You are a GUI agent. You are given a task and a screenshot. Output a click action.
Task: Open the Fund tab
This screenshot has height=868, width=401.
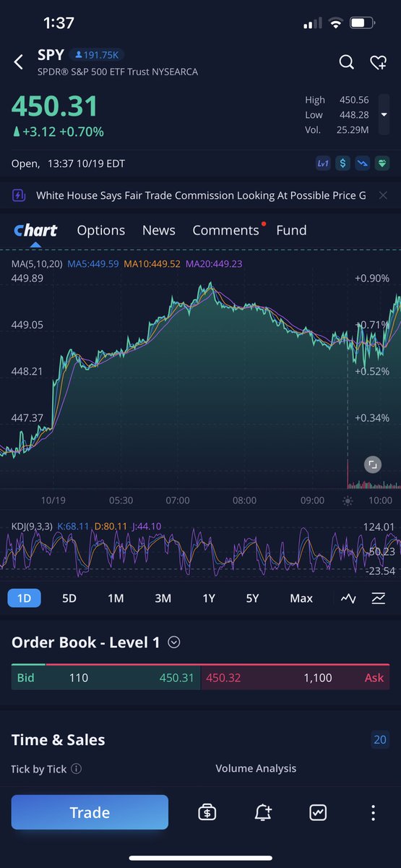tap(291, 230)
